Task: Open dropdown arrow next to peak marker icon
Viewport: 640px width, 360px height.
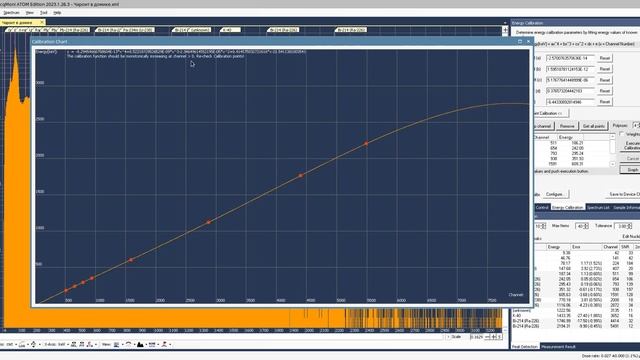Action: click(170, 345)
